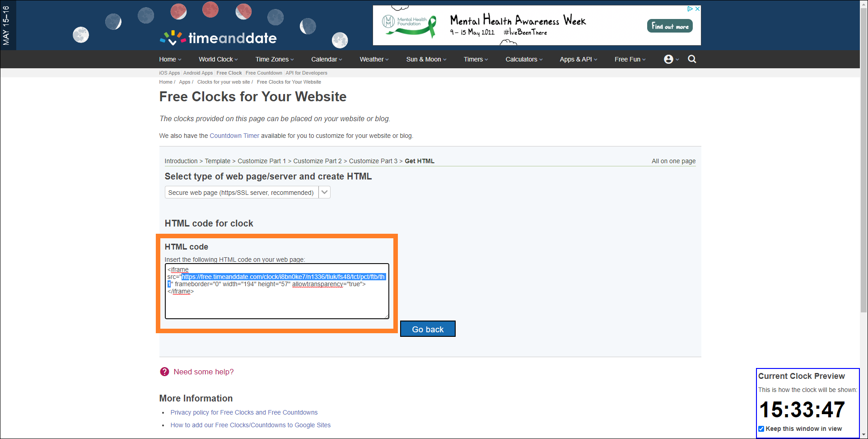Open the Time Zones menu
Image resolution: width=868 pixels, height=439 pixels.
tap(274, 59)
